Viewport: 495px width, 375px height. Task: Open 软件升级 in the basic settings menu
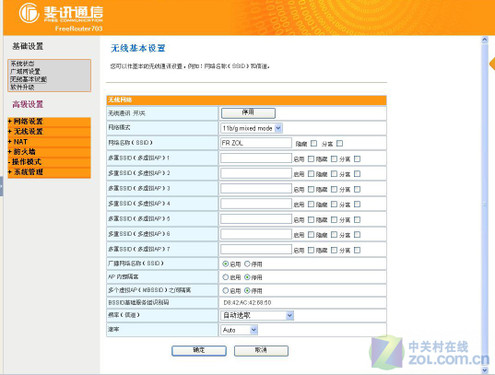[22, 87]
